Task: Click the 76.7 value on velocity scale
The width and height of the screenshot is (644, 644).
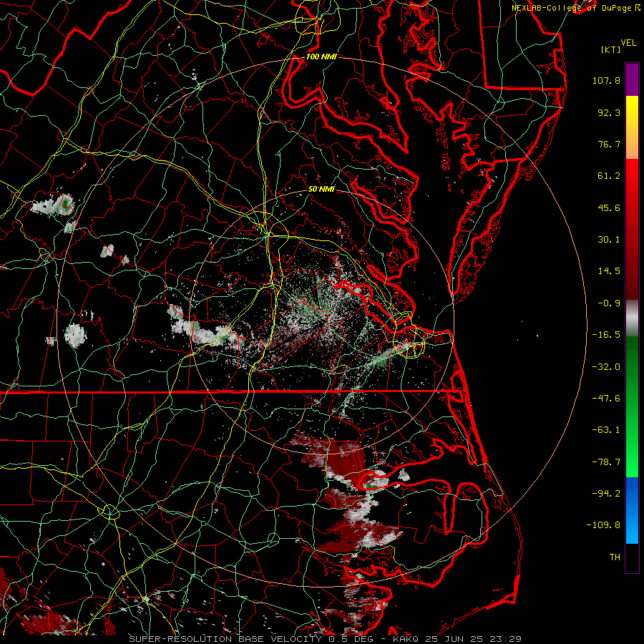Action: pyautogui.click(x=609, y=144)
